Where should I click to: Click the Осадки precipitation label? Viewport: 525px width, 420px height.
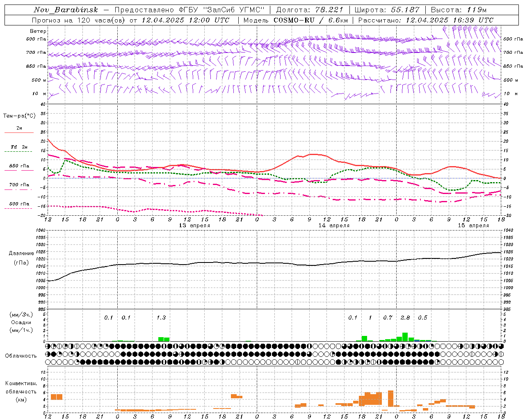pos(21,322)
